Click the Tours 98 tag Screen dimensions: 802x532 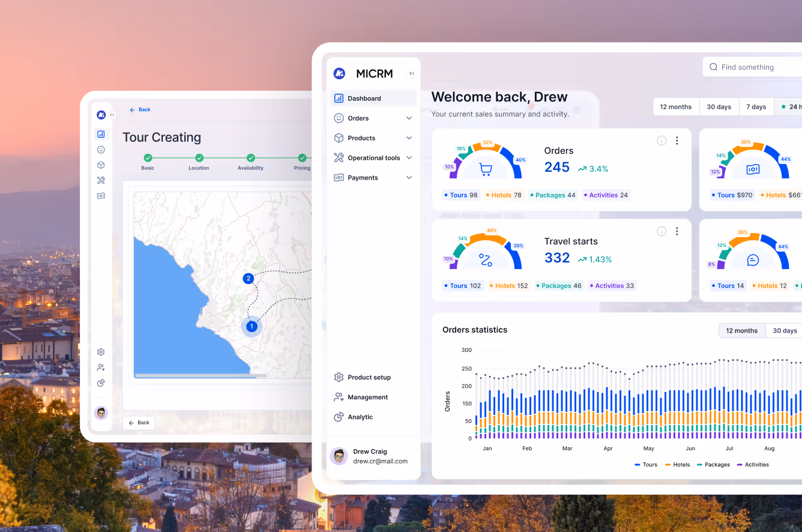point(461,195)
